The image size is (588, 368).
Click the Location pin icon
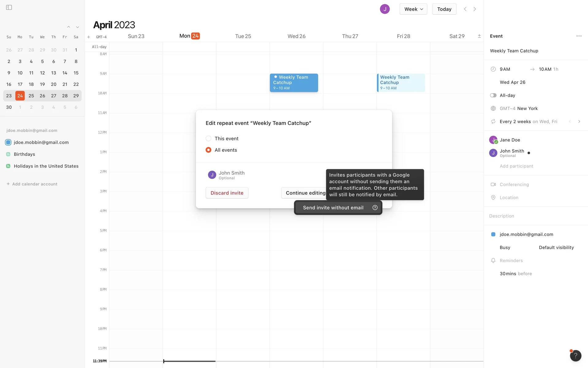coord(493,197)
